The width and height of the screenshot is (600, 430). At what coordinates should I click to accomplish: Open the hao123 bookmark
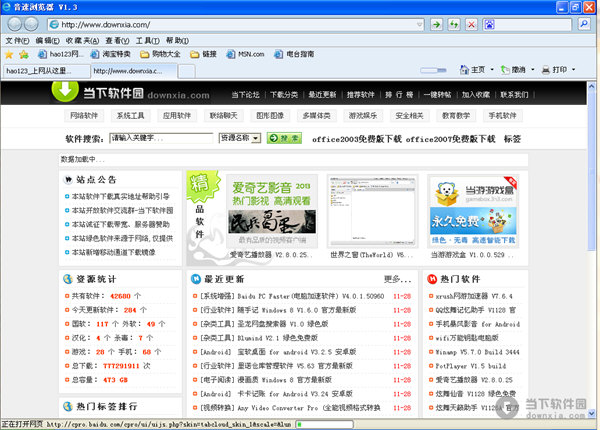click(x=60, y=54)
